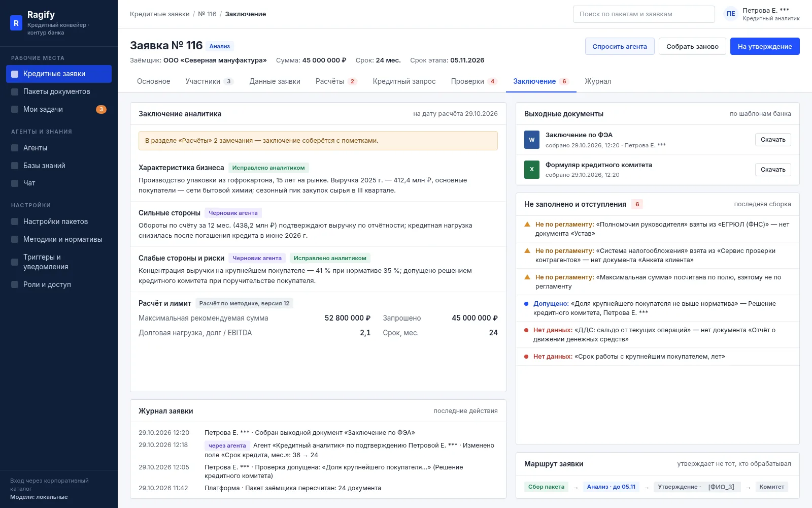Image resolution: width=812 pixels, height=508 pixels.
Task: Download the Формуляр кредитного комитета document
Action: coord(773,170)
